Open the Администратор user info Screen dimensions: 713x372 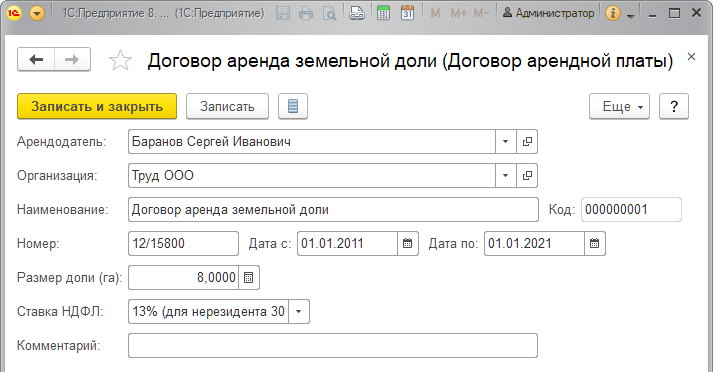point(549,13)
